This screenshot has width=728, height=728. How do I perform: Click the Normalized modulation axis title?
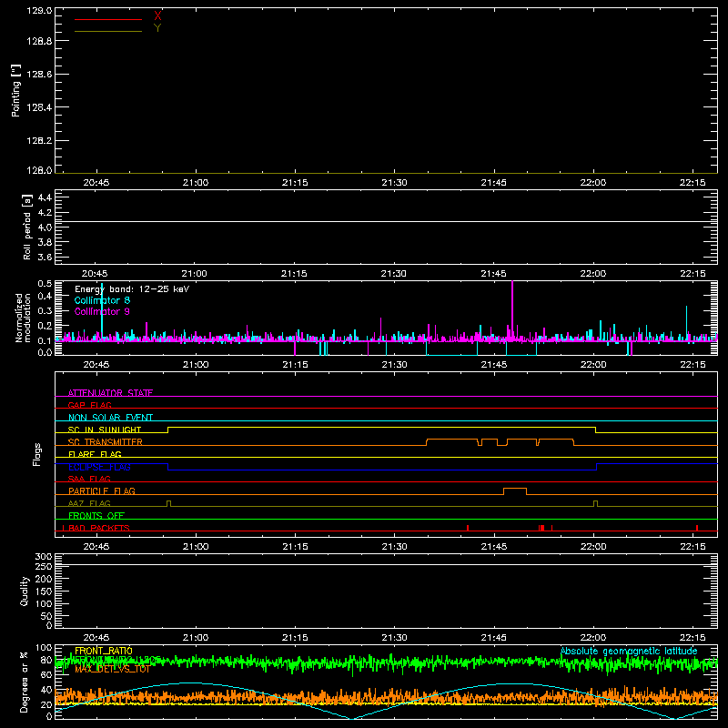22,318
